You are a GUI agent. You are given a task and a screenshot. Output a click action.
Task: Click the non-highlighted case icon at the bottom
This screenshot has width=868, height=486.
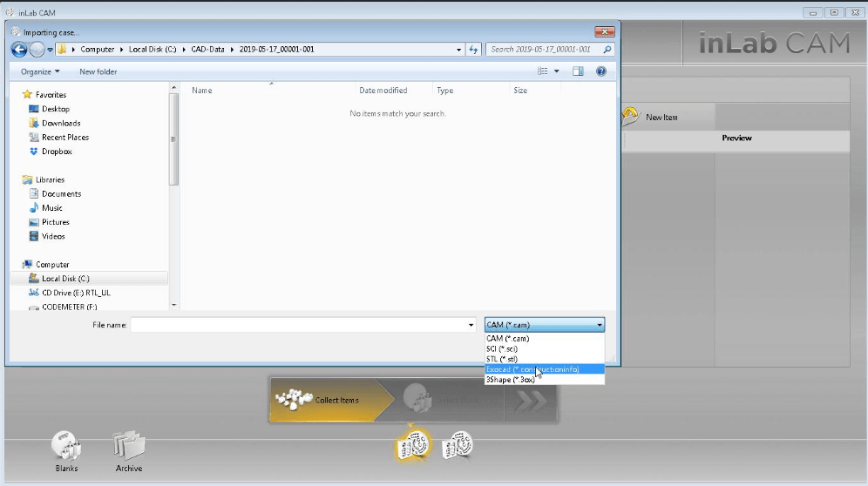pos(458,445)
